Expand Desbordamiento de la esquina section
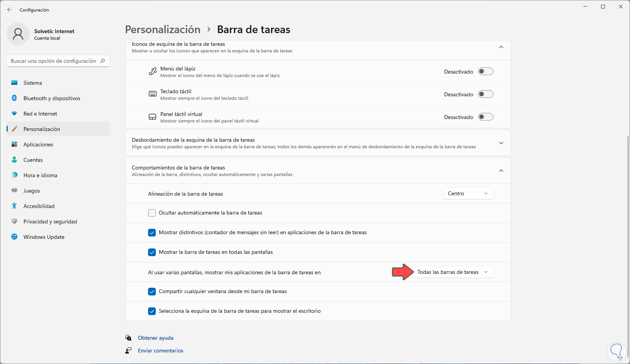Screen dimensions: 630x364 (x=501, y=143)
